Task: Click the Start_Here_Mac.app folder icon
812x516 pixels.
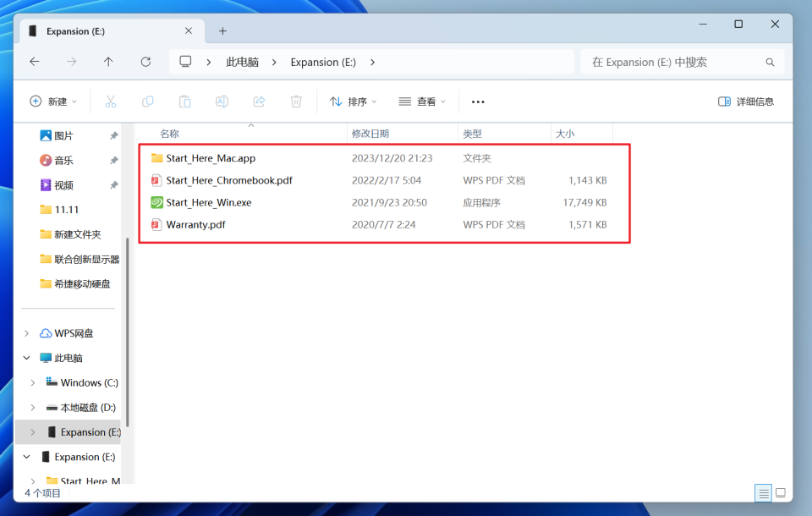Action: 157,158
